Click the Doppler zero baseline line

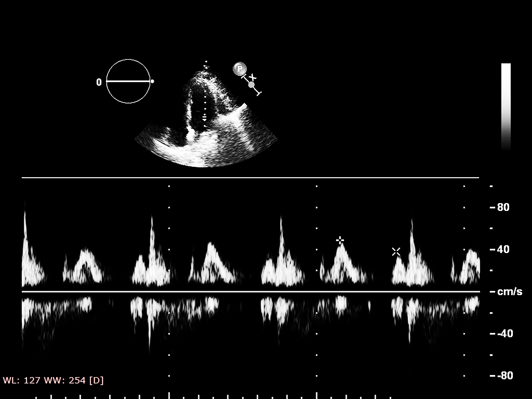tap(249, 292)
